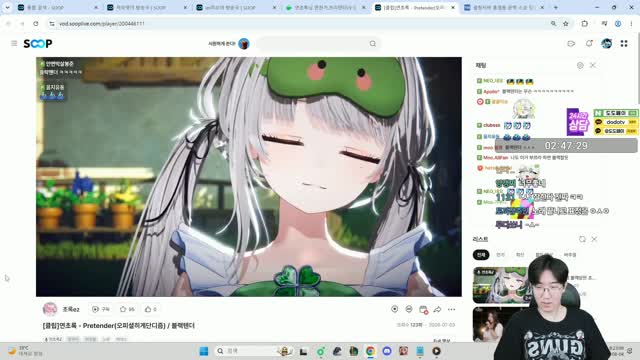This screenshot has height=360, width=640.
Task: Open chat panel settings gear
Action: tap(580, 65)
